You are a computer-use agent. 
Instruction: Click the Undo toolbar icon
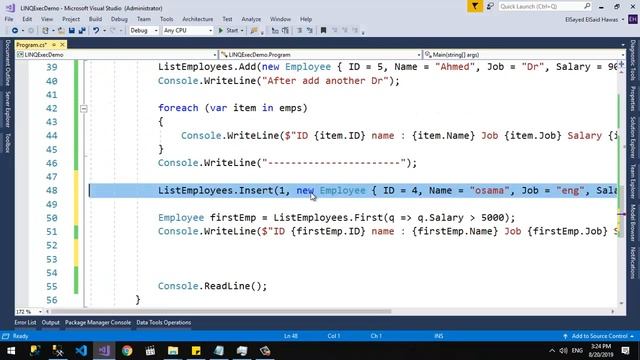click(x=96, y=31)
